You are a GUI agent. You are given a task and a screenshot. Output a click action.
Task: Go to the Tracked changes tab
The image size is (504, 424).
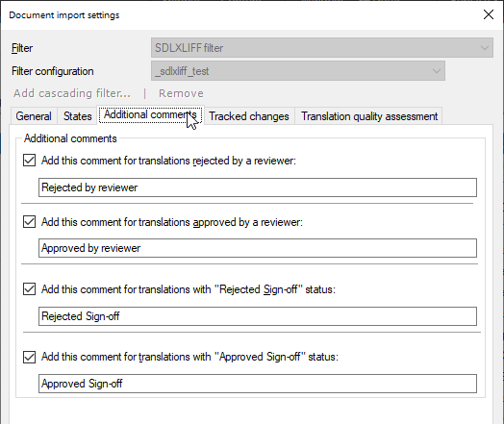(249, 116)
